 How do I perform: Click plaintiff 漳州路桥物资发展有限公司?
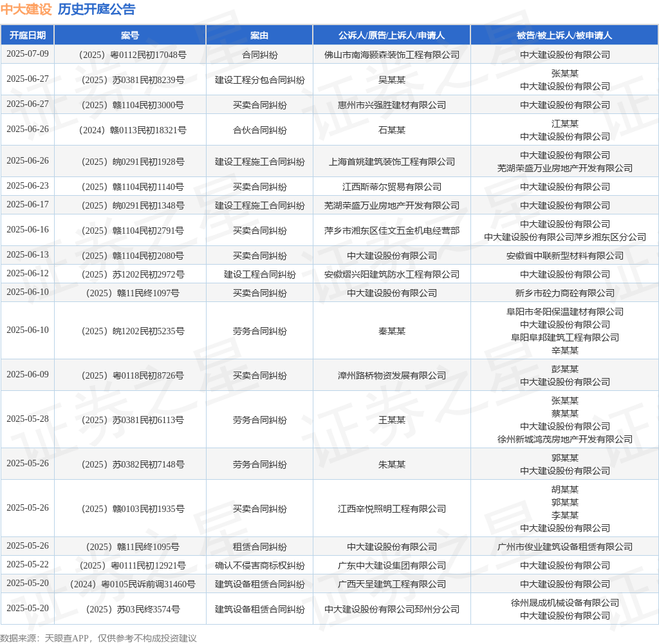pyautogui.click(x=392, y=375)
